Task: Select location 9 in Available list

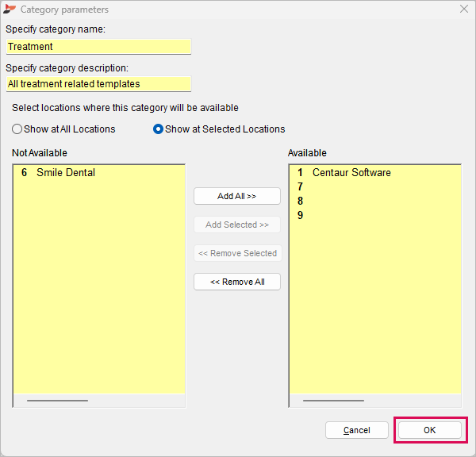Action: (300, 215)
